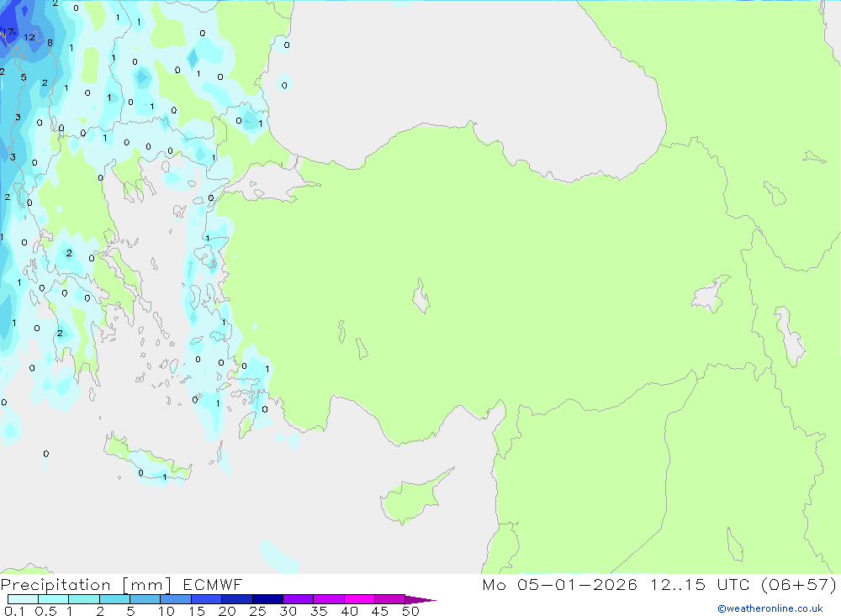The width and height of the screenshot is (841, 616).
Task: Click the '12' precipitation value on map
Action: point(29,37)
